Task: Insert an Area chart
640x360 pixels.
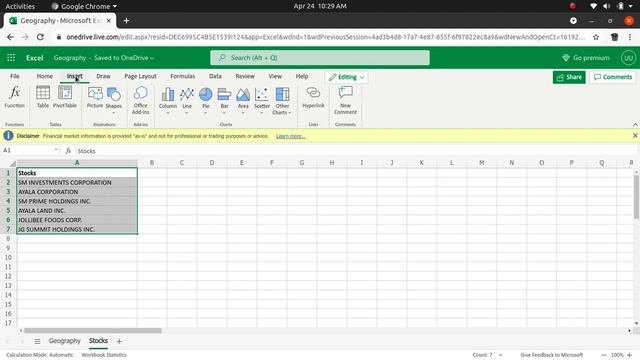Action: pyautogui.click(x=243, y=100)
